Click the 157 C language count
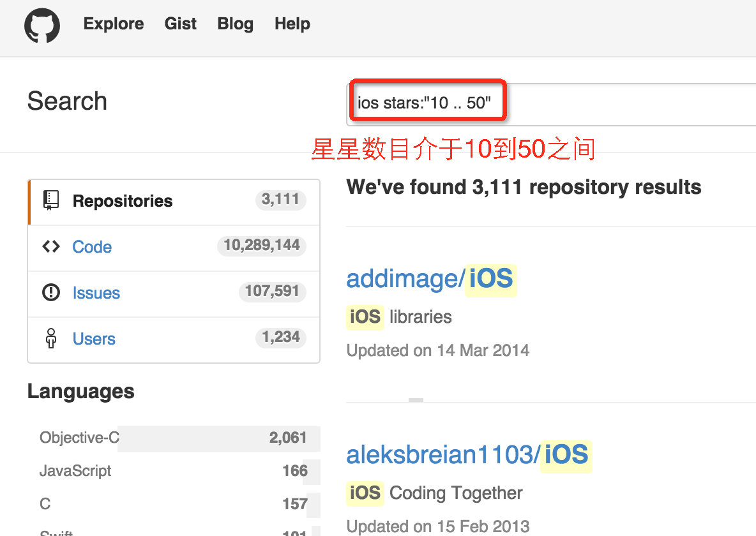The height and width of the screenshot is (536, 756). (x=295, y=504)
